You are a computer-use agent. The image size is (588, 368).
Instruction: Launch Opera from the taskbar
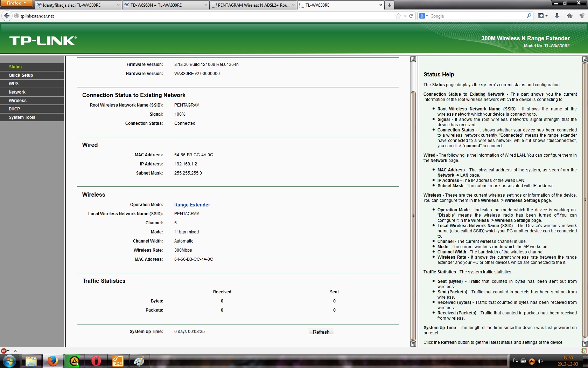(x=96, y=361)
